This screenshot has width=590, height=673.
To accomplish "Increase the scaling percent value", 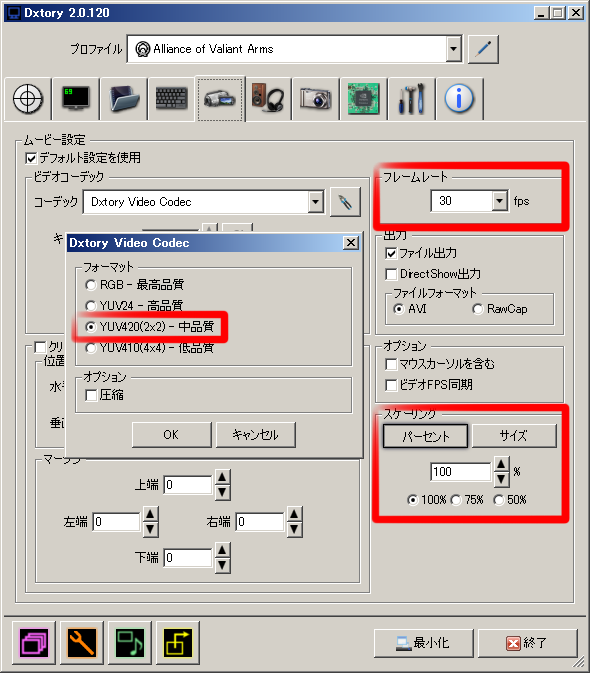I will (501, 464).
